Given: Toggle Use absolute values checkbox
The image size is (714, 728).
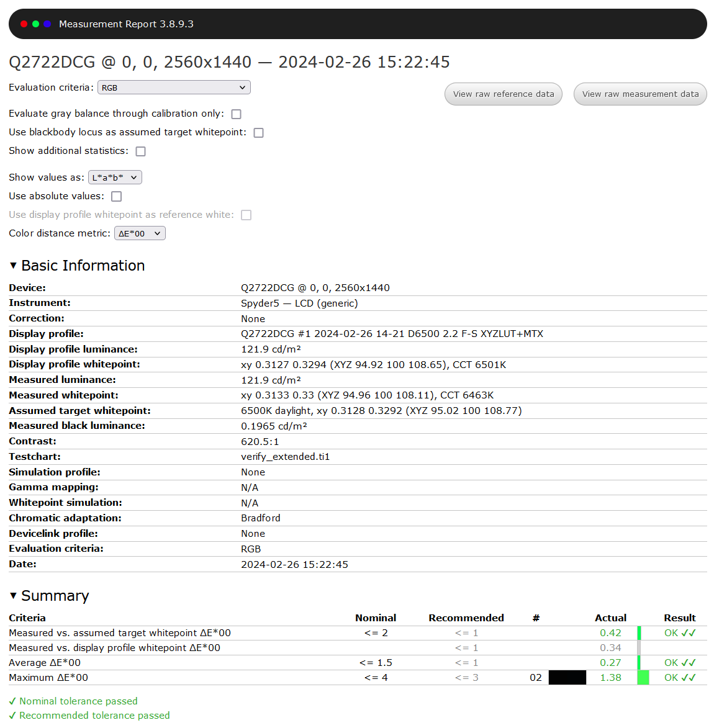Looking at the screenshot, I should (x=117, y=196).
